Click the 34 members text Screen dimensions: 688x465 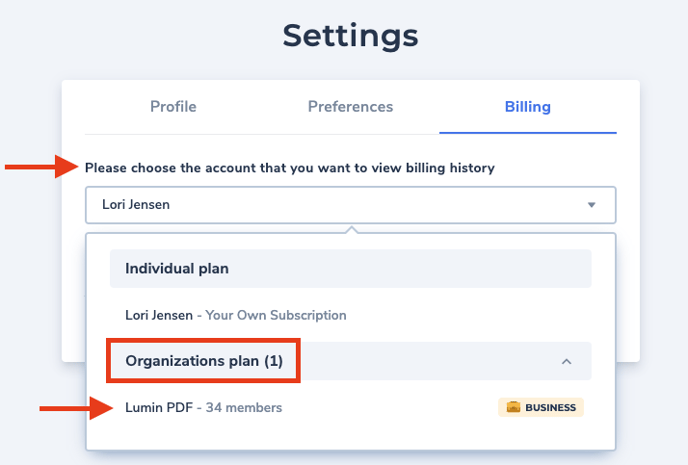(244, 408)
